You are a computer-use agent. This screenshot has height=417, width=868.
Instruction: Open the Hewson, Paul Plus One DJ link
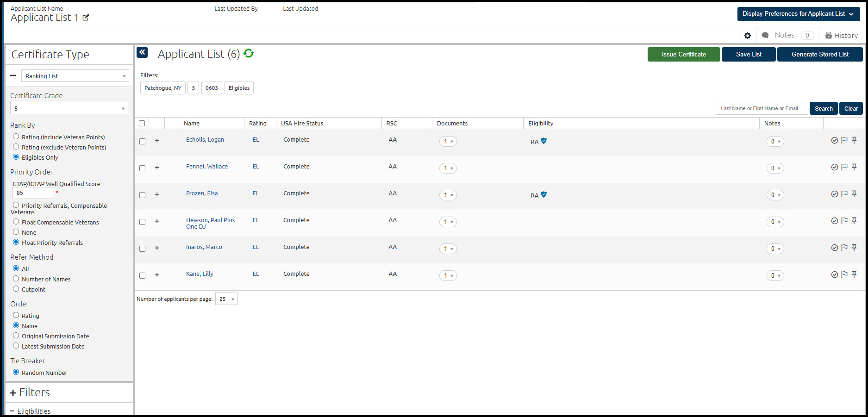point(210,223)
